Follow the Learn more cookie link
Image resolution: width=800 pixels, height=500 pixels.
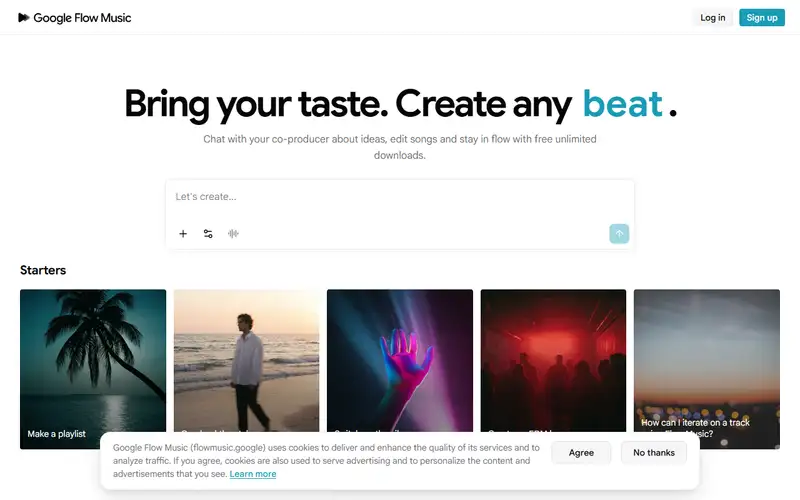253,474
